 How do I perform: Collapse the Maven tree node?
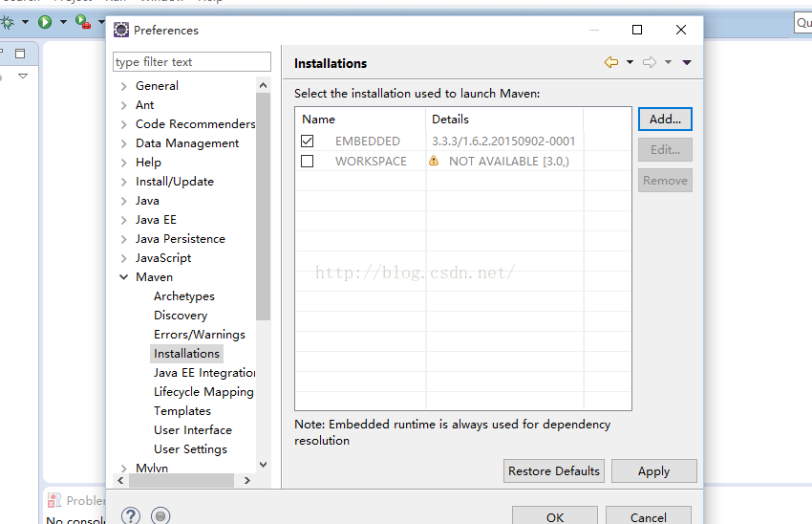[124, 277]
